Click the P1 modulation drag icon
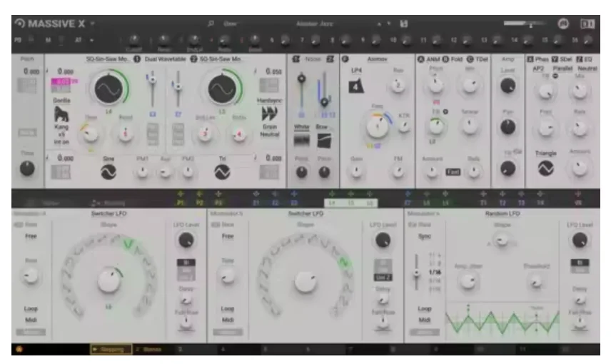The width and height of the screenshot is (611, 364). 181,193
